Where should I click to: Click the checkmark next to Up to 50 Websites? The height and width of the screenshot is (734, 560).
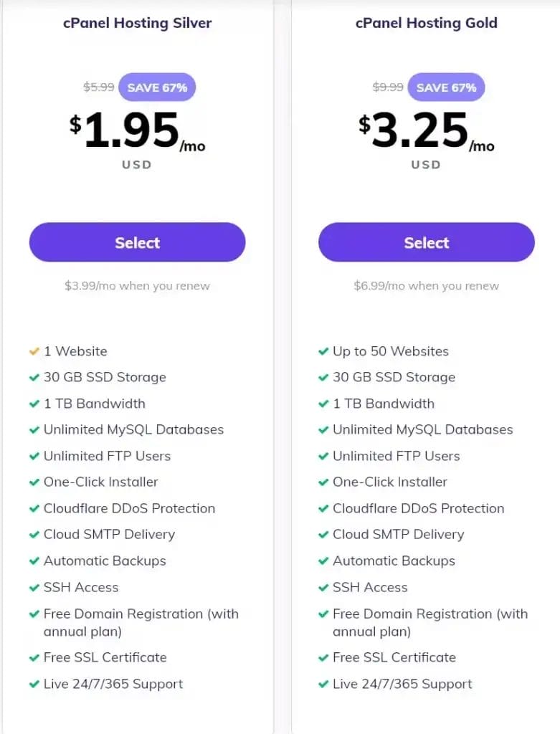click(324, 351)
